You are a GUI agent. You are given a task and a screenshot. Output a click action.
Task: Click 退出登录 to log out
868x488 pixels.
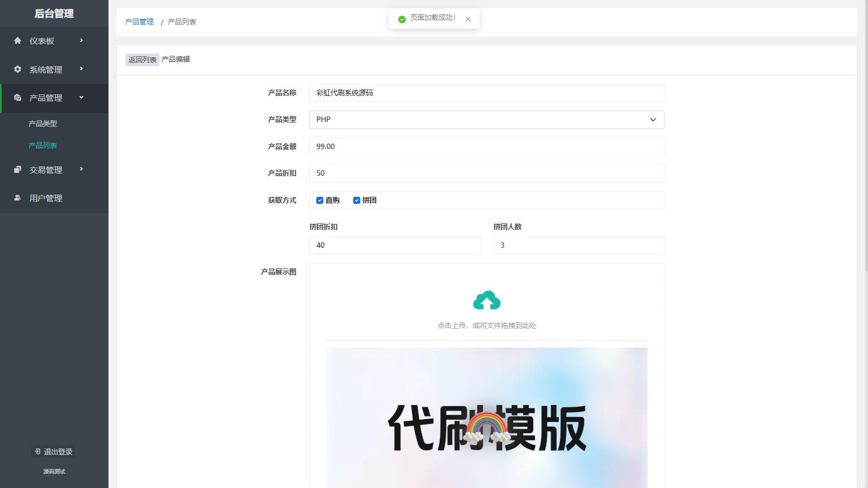coord(54,452)
